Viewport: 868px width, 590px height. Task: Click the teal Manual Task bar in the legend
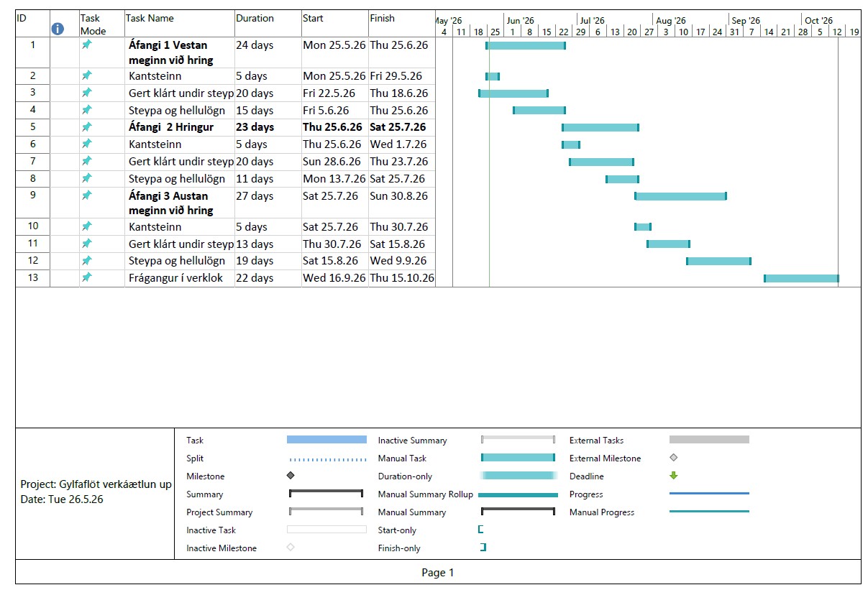pyautogui.click(x=518, y=458)
